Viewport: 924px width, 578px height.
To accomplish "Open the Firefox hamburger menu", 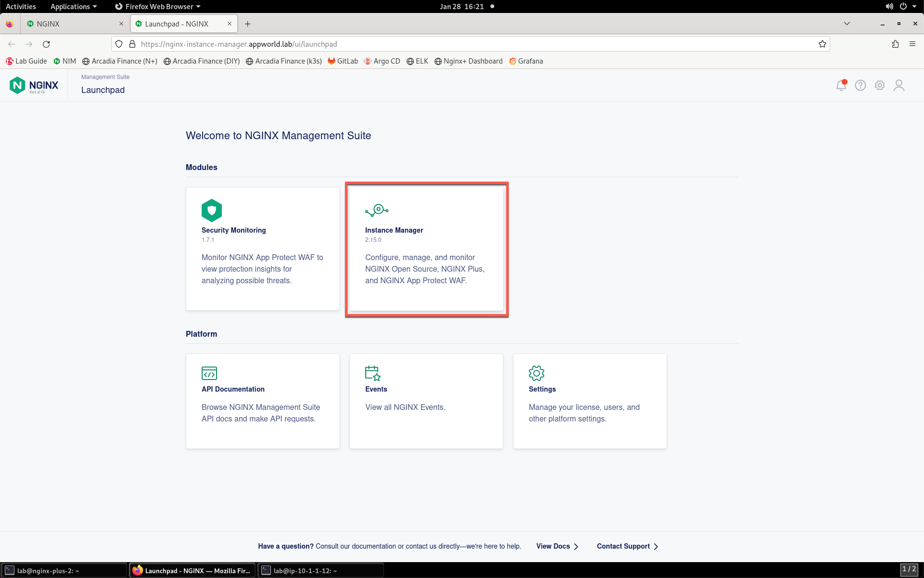I will [x=912, y=44].
